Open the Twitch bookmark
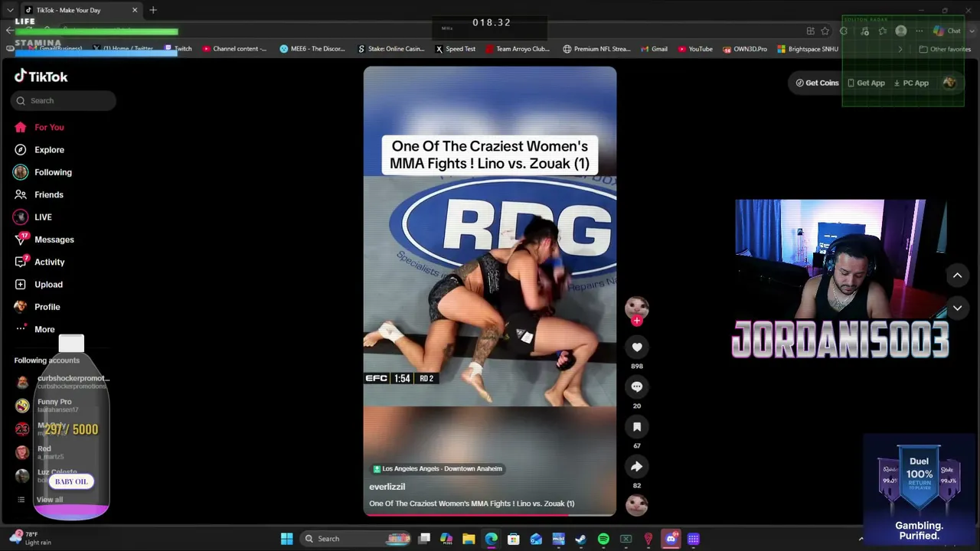The image size is (980, 551). coord(178,49)
